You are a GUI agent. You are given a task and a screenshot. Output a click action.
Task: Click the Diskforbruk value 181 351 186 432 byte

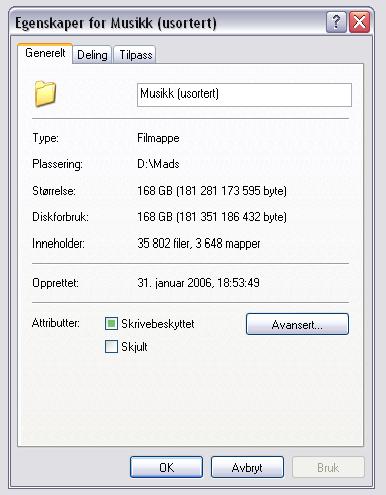(231, 217)
